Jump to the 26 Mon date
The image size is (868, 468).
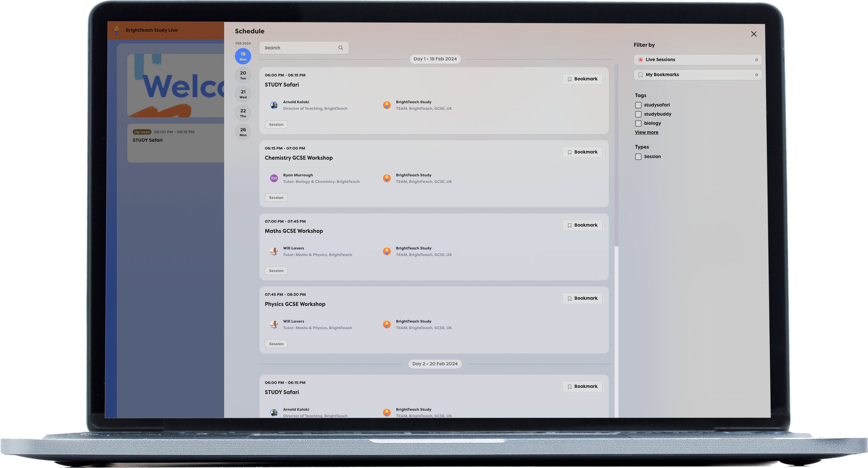(243, 132)
